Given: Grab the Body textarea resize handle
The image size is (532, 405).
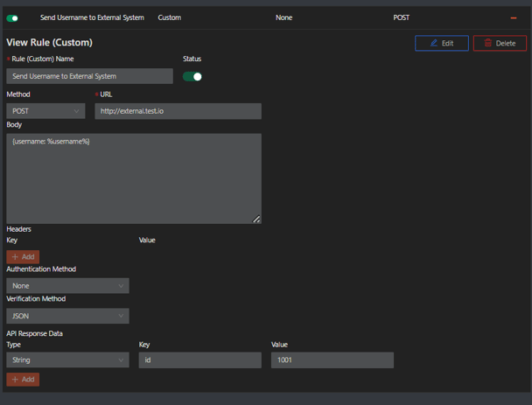Looking at the screenshot, I should (x=256, y=220).
